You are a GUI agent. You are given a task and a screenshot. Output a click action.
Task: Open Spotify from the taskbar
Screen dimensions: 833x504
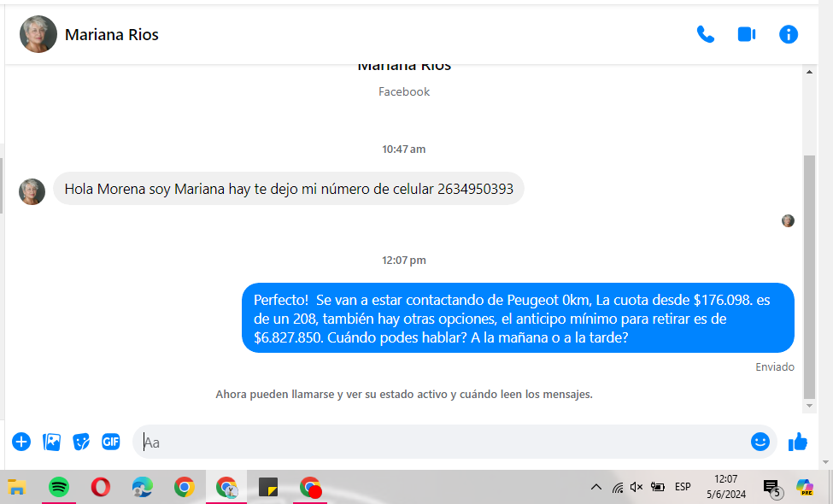click(59, 487)
